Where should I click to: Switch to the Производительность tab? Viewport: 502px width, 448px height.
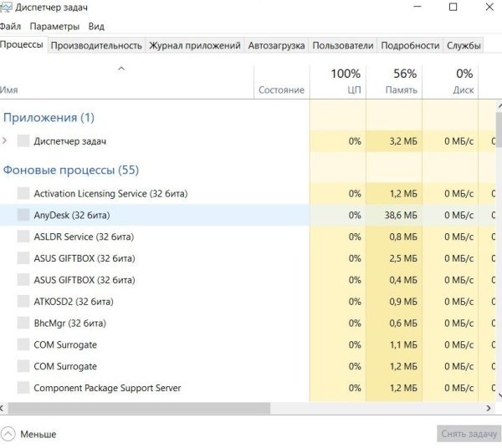95,46
